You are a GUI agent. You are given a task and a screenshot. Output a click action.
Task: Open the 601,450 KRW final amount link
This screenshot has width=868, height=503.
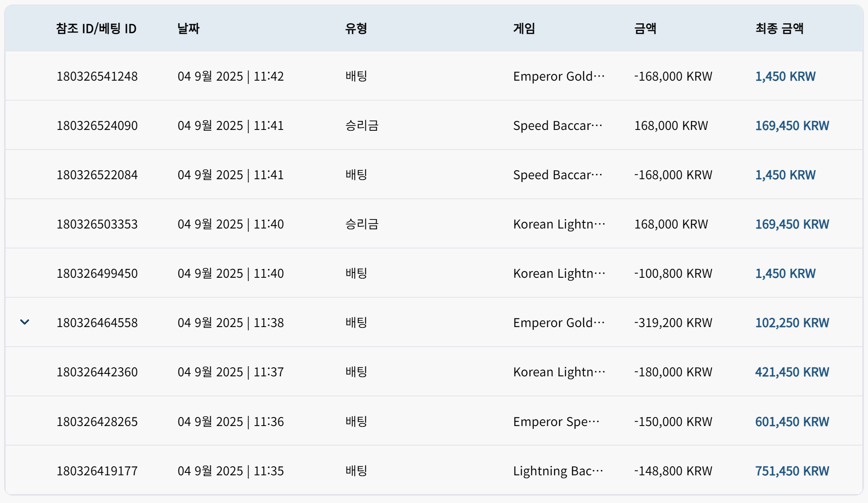click(792, 422)
